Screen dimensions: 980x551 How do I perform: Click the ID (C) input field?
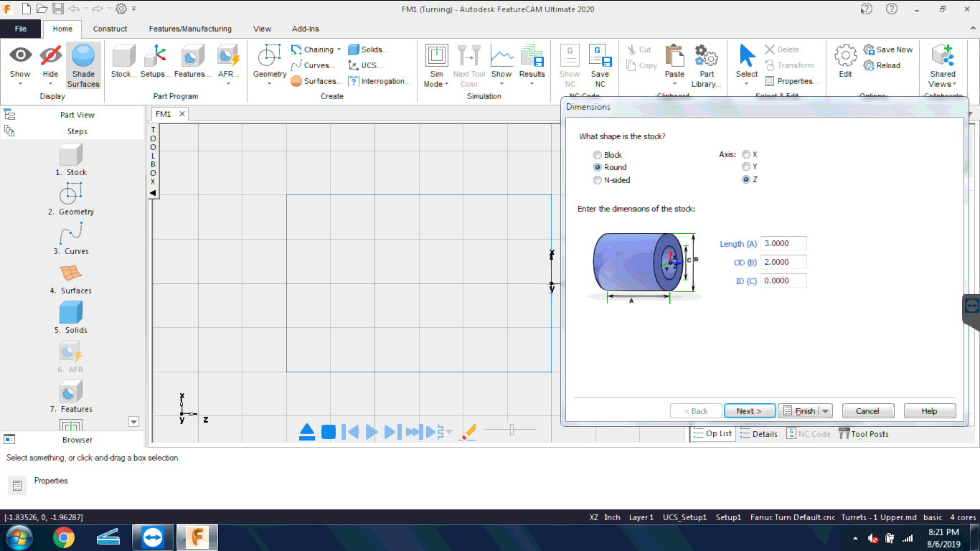[x=783, y=281]
